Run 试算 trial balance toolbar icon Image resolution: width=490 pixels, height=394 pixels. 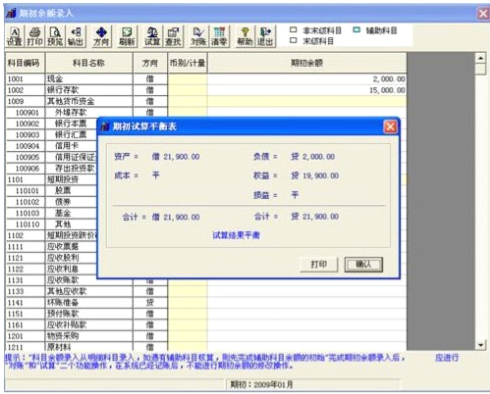[x=152, y=36]
